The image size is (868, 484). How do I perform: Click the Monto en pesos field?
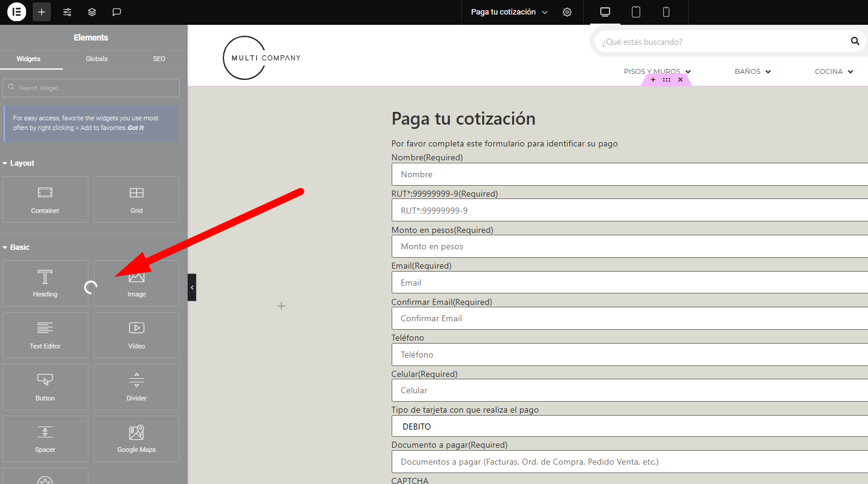tap(630, 246)
